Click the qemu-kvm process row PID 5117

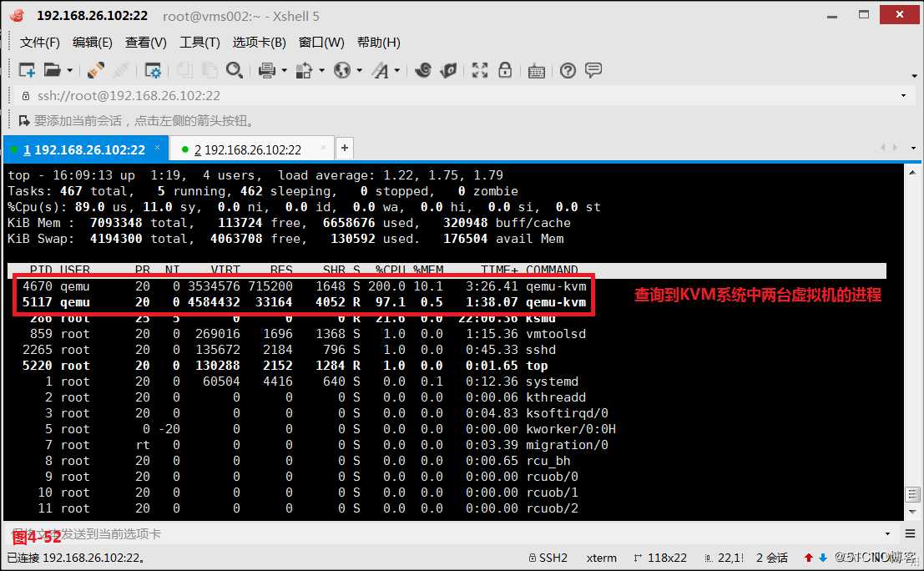304,302
